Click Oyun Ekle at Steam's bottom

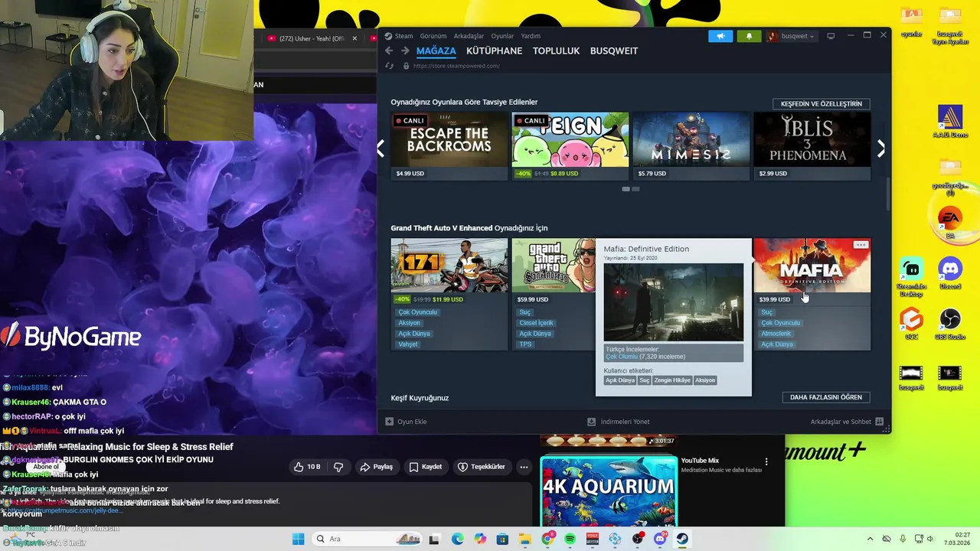tap(406, 422)
